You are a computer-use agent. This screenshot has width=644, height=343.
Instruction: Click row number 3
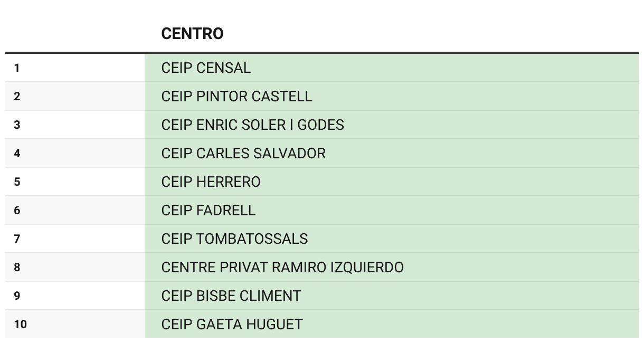[75, 125]
